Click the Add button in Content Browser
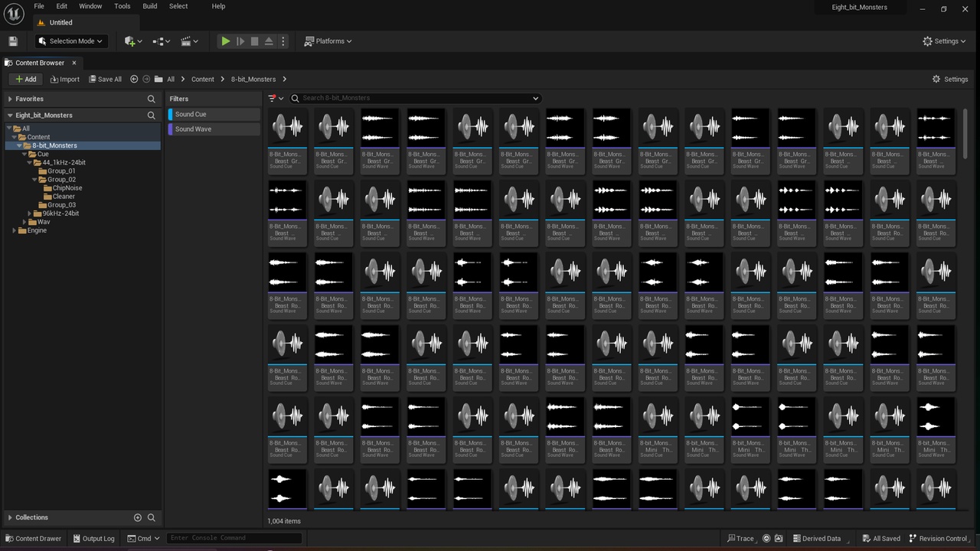980x551 pixels. coord(25,79)
